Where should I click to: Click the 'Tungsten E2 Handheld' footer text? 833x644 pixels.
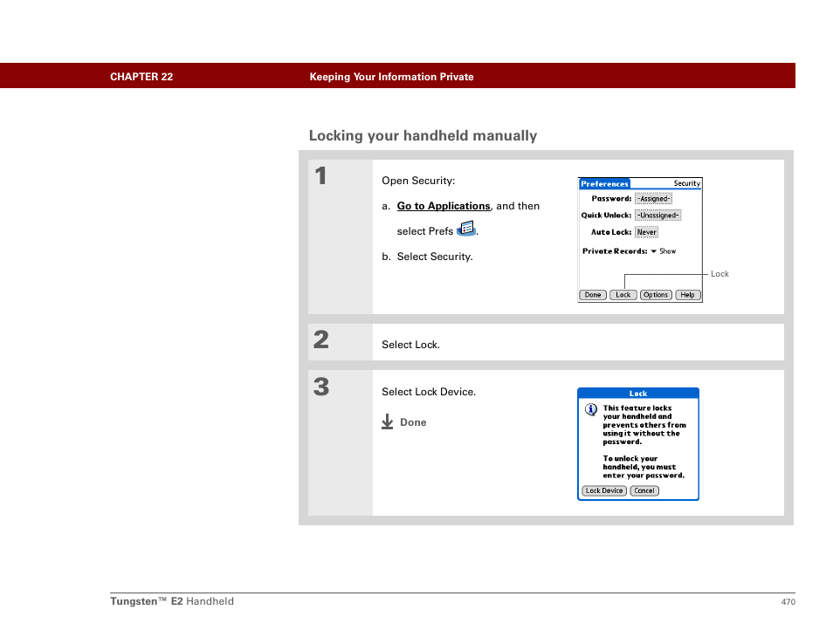(x=172, y=601)
